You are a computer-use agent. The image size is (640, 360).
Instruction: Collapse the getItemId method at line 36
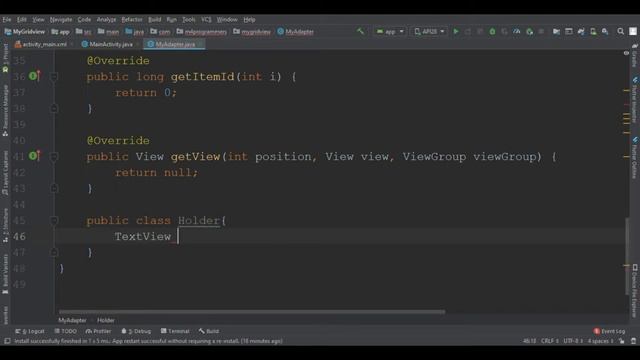(54, 76)
